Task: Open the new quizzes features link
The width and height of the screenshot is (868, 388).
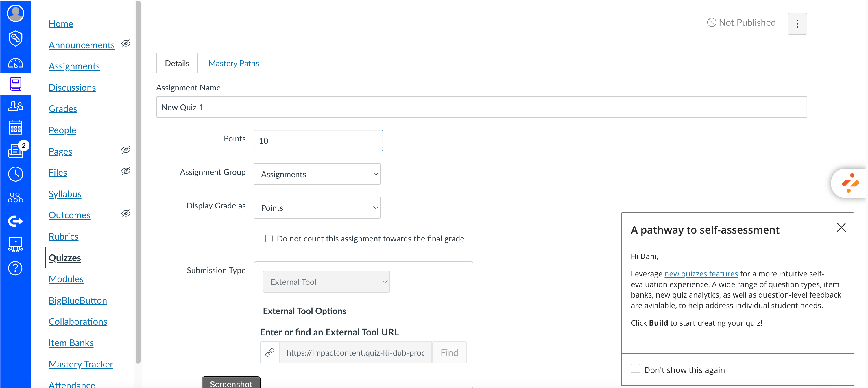Action: [701, 274]
